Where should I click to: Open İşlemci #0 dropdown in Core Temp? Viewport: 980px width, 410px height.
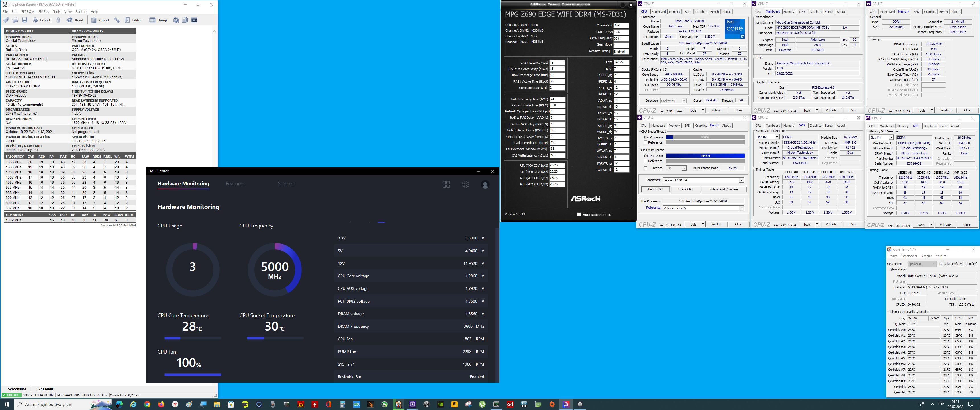click(x=922, y=264)
